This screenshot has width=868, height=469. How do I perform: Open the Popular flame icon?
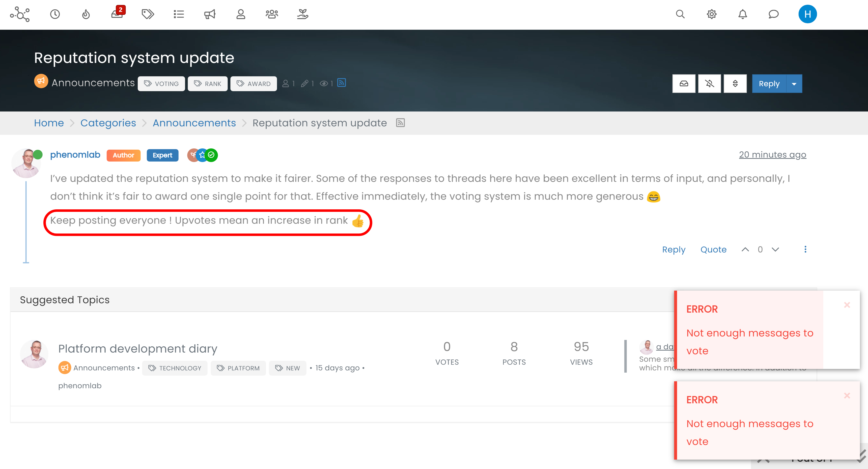tap(86, 14)
